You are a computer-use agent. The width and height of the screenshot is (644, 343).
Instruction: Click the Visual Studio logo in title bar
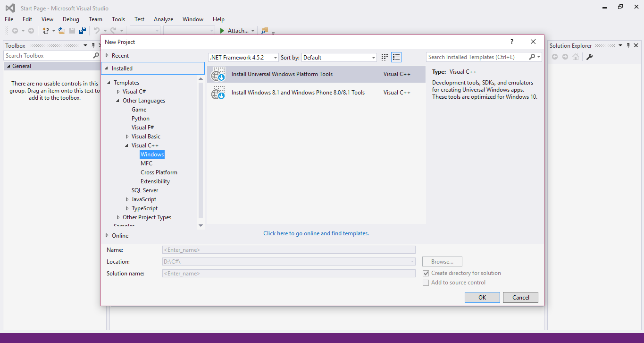pyautogui.click(x=10, y=8)
